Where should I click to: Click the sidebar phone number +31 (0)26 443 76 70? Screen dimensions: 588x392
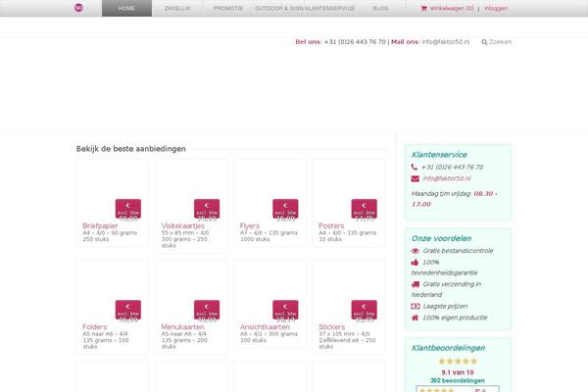pyautogui.click(x=452, y=167)
